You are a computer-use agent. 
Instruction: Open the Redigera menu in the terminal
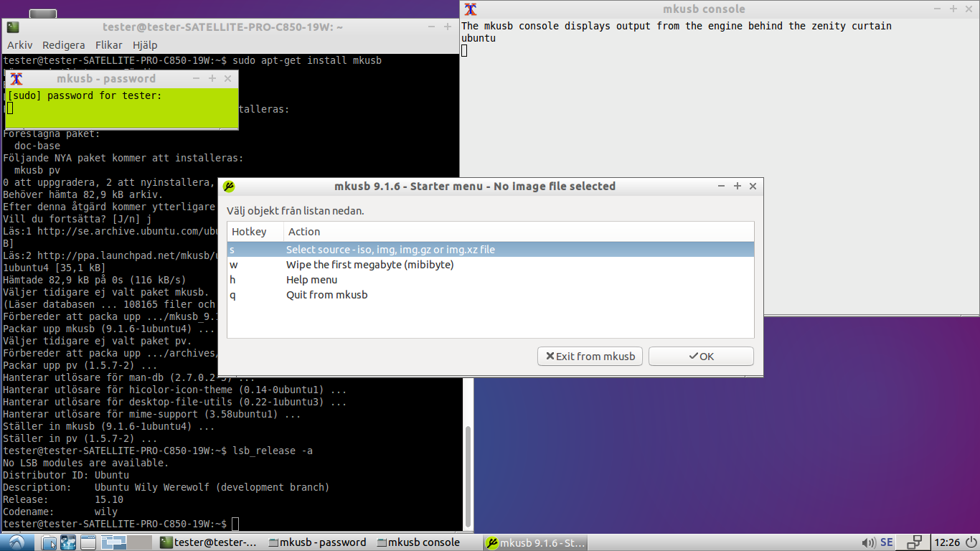pos(63,44)
